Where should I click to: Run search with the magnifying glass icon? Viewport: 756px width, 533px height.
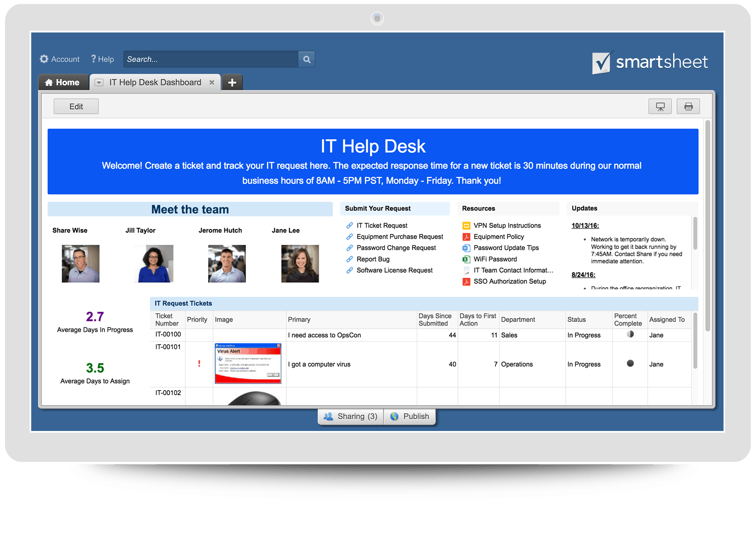coord(306,59)
